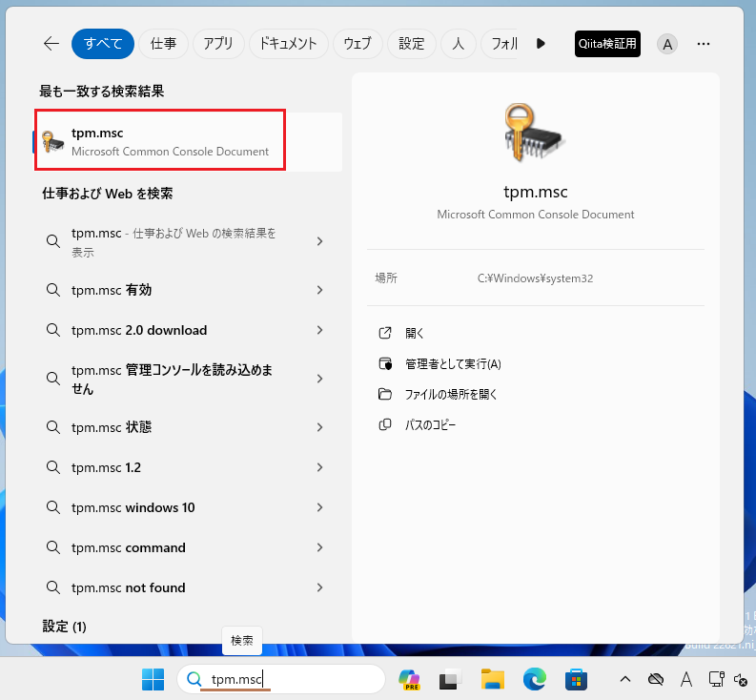756x700 pixels.
Task: Switch to the 仕事 filter tab
Action: click(163, 44)
